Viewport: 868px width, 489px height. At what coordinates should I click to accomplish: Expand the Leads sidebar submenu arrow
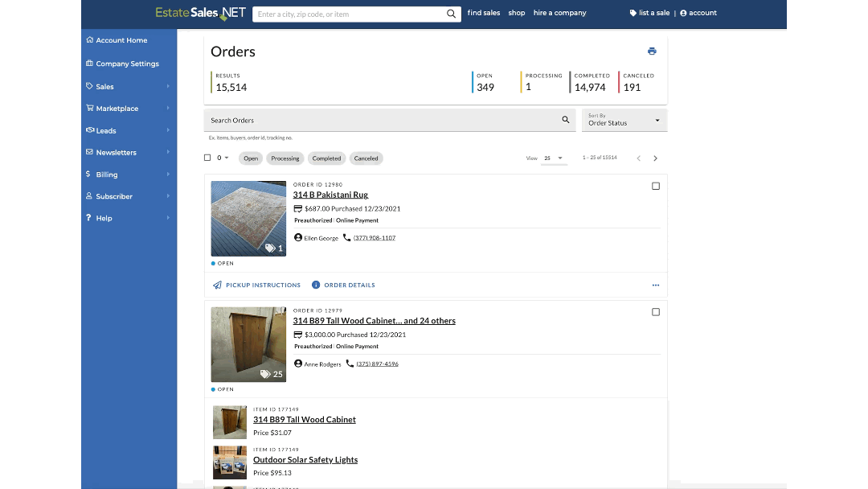point(168,130)
